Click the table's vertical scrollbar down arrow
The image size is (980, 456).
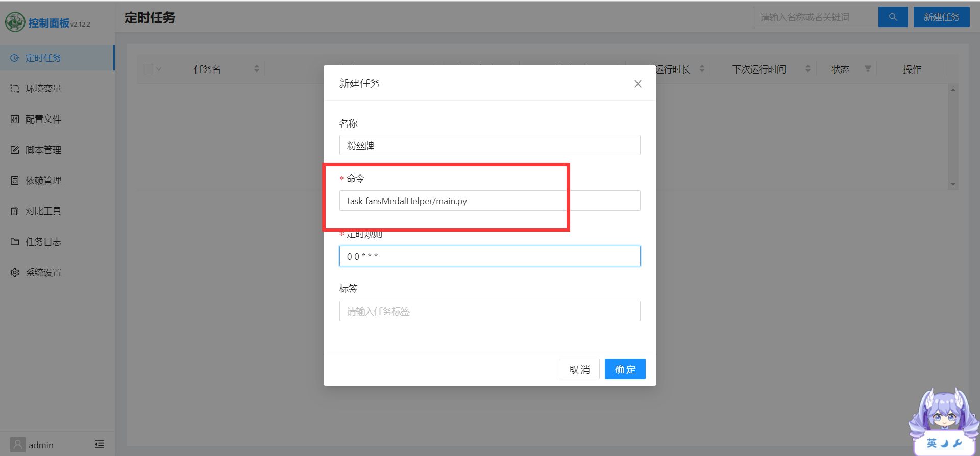tap(953, 185)
